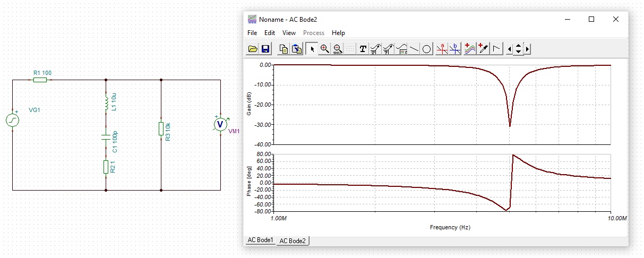Maximize the AC Bode2 window
This screenshot has height=258, width=644.
point(591,19)
